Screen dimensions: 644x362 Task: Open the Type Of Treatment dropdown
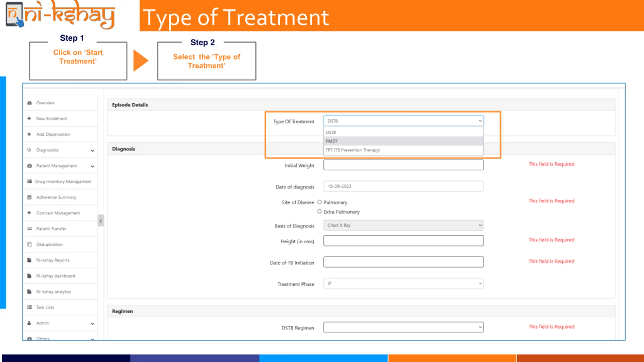pos(403,121)
